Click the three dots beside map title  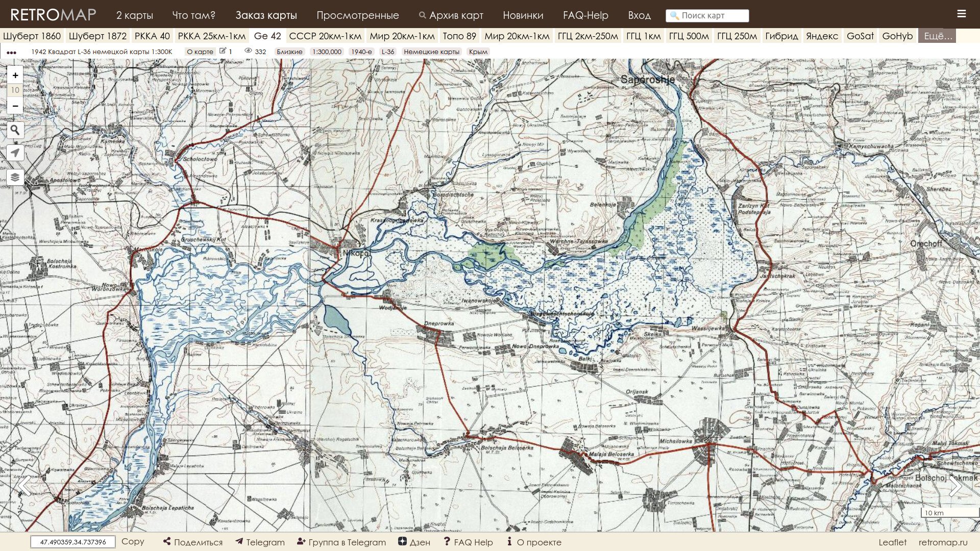tap(11, 52)
